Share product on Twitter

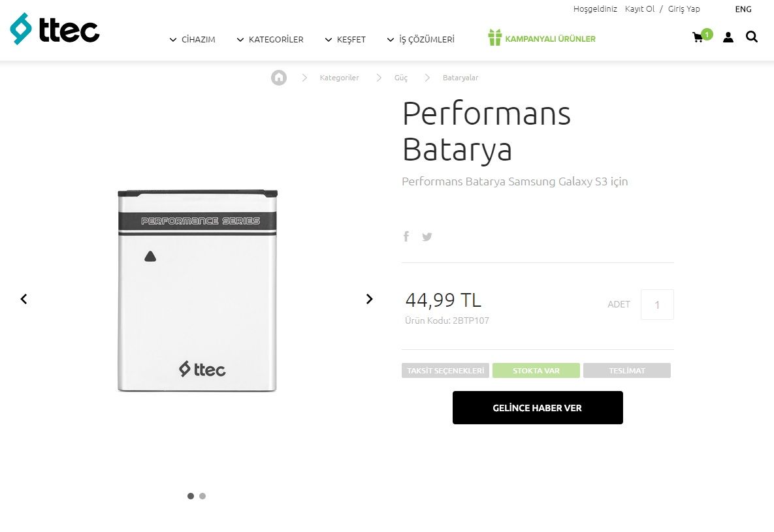point(427,236)
